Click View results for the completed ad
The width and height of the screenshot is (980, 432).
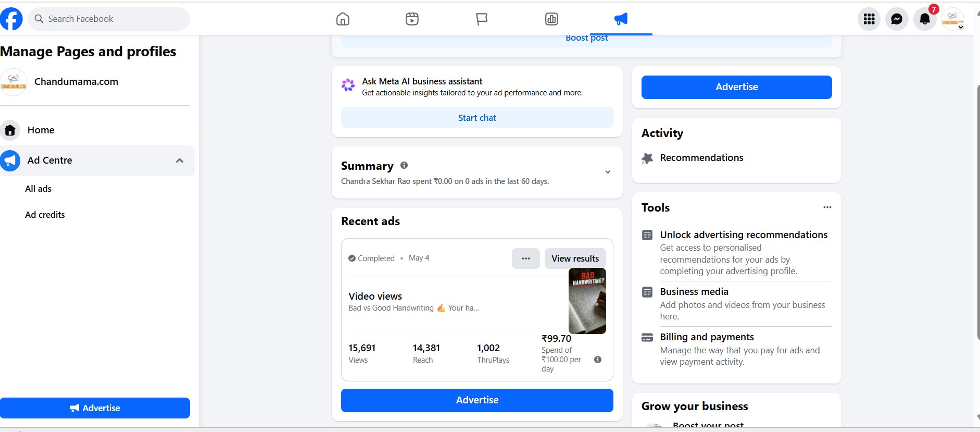[575, 258]
